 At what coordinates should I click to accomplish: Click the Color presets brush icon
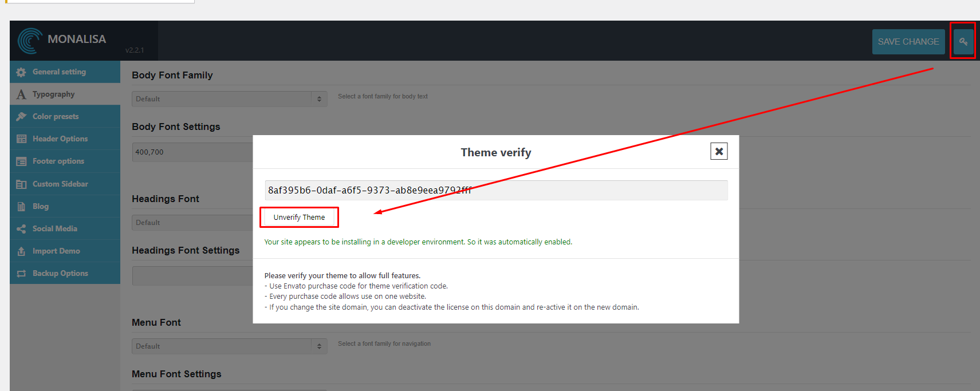pos(21,116)
